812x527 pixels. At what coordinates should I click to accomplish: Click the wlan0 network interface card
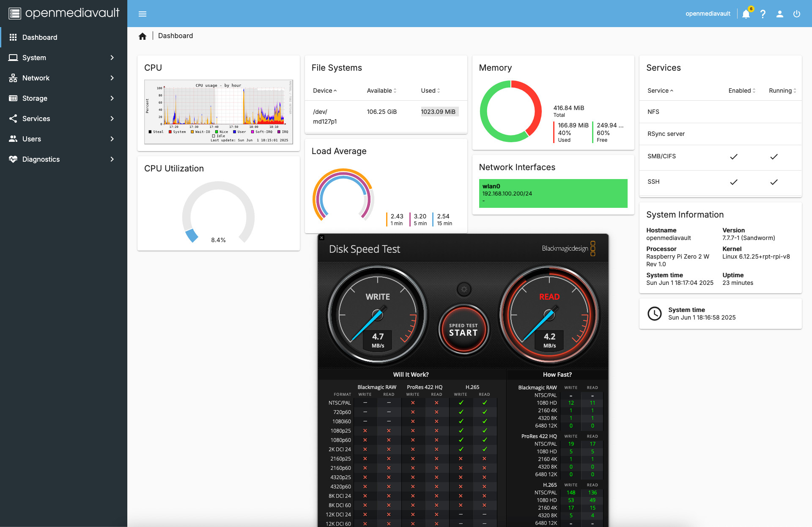coord(553,193)
